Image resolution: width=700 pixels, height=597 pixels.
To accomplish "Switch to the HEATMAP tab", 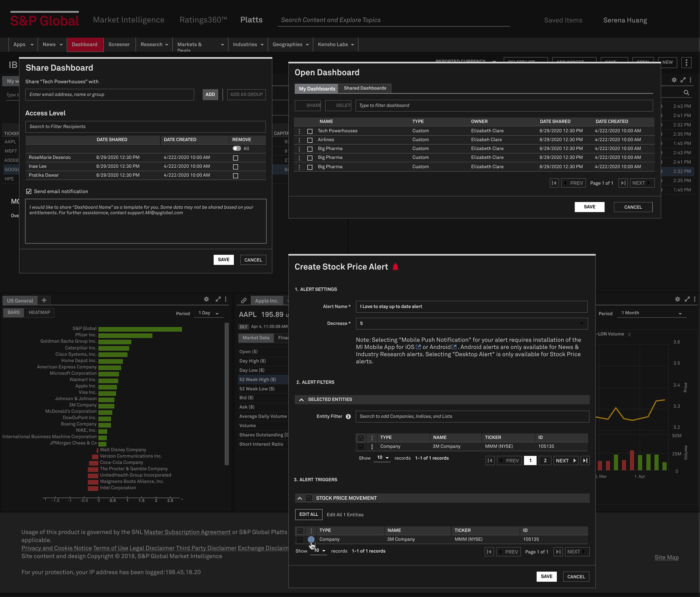I will click(x=39, y=312).
